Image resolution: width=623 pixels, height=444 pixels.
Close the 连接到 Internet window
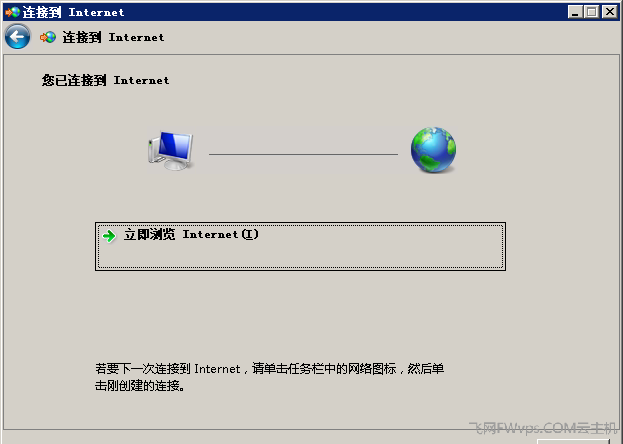tap(609, 12)
